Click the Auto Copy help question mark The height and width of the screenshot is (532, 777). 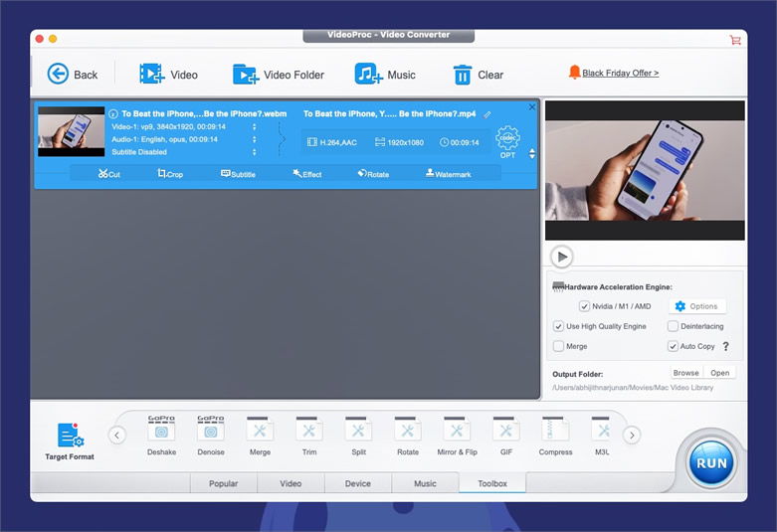[726, 346]
